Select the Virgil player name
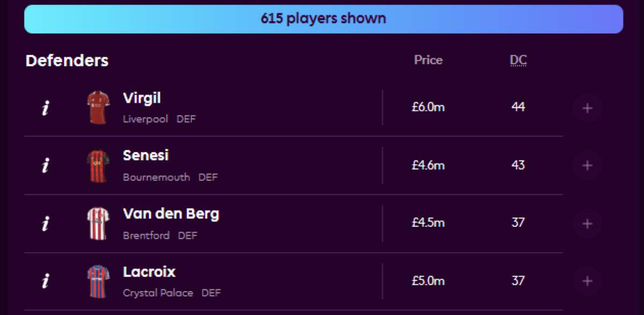This screenshot has height=315, width=644. pos(142,98)
